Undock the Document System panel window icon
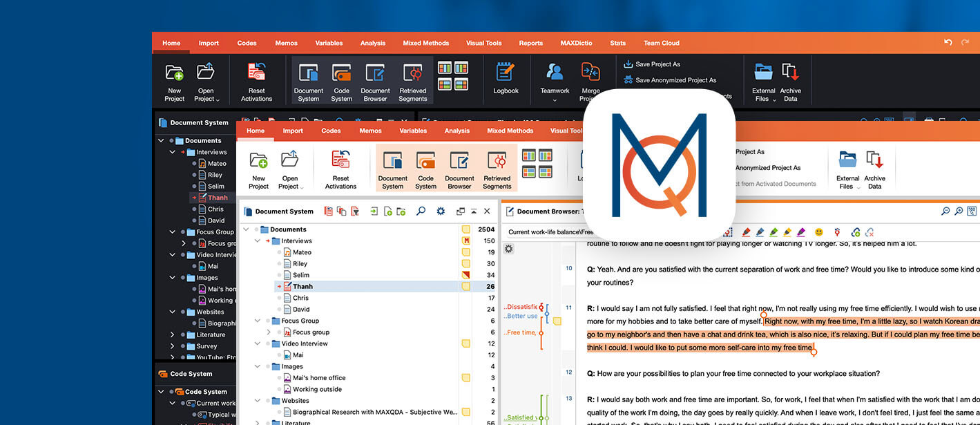Viewport: 980px width, 425px height. [461, 211]
